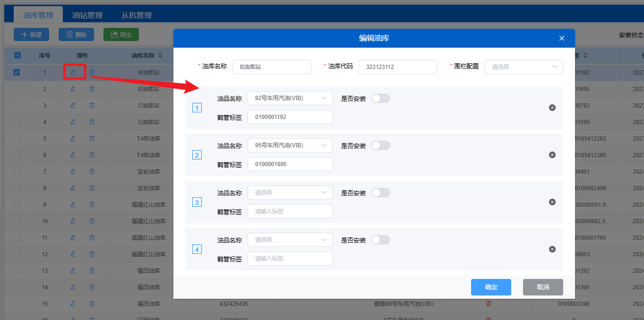Expand the empty 油品名称 dropdown in entry 4

pos(290,240)
